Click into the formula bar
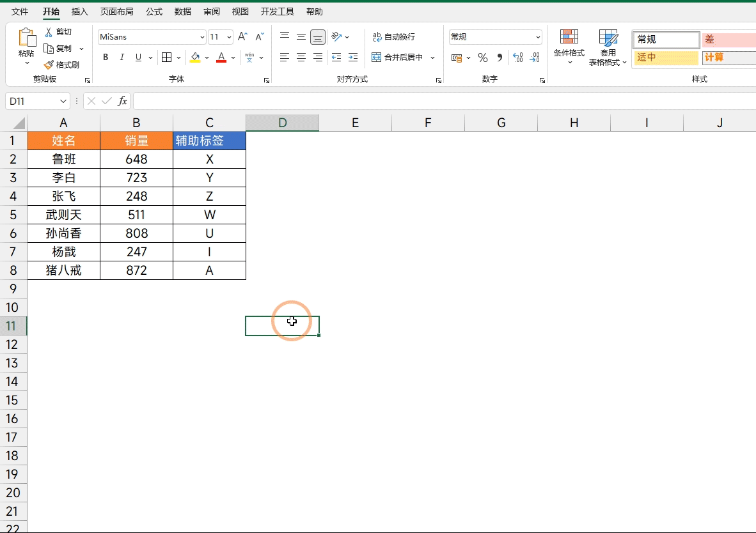This screenshot has height=533, width=756. point(444,101)
